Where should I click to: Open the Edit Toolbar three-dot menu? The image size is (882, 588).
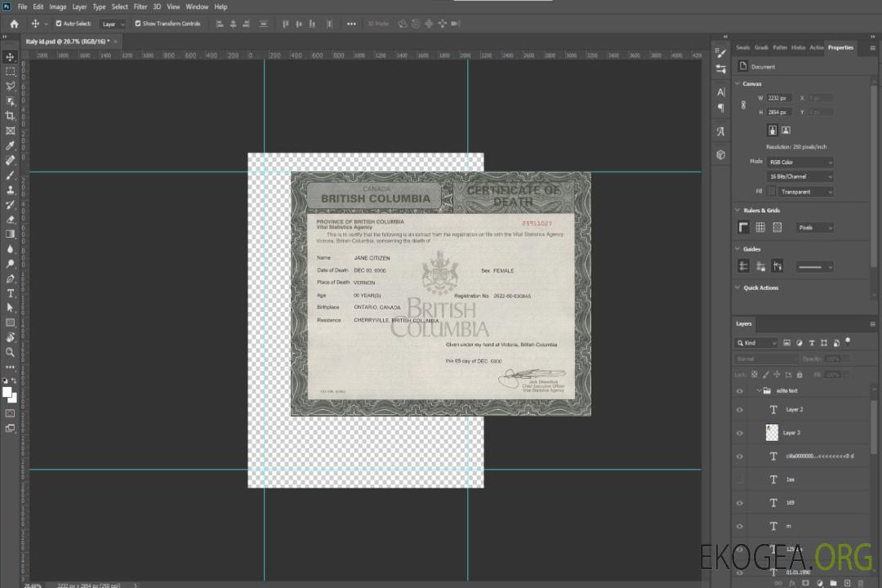coord(10,367)
